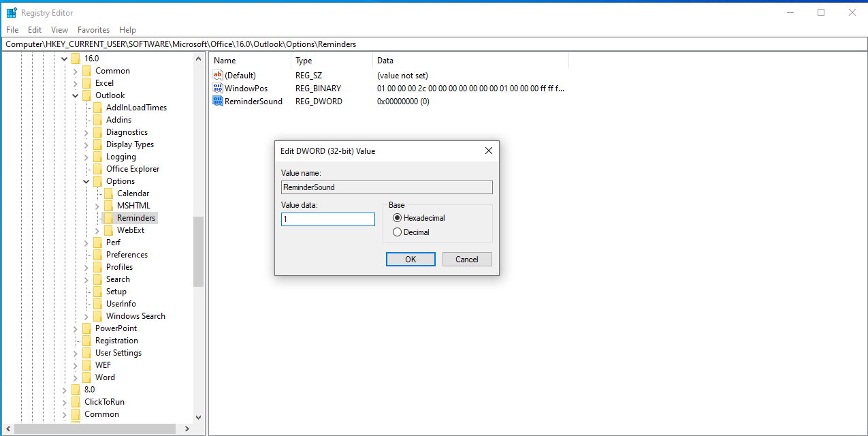Open the File menu
This screenshot has height=436, width=868.
click(12, 30)
